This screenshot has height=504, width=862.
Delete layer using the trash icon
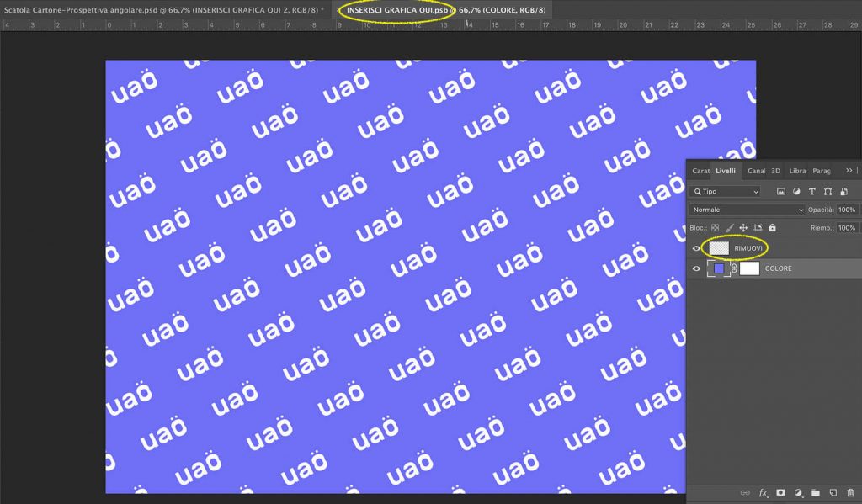[x=850, y=492]
